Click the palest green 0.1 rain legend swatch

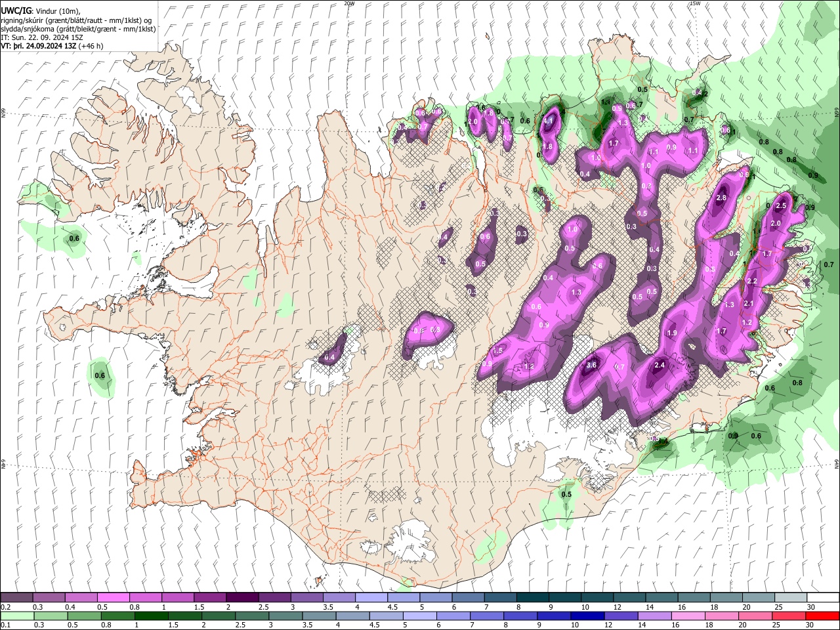[x=18, y=616]
